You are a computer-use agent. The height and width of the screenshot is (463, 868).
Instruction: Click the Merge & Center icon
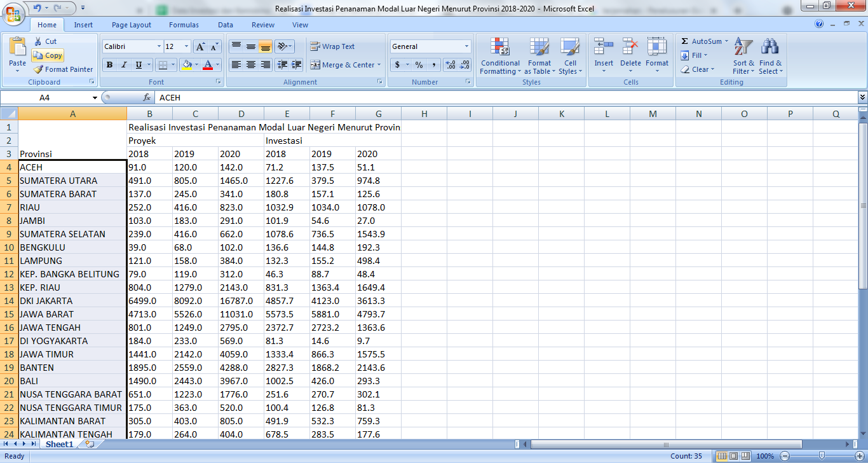pyautogui.click(x=315, y=65)
